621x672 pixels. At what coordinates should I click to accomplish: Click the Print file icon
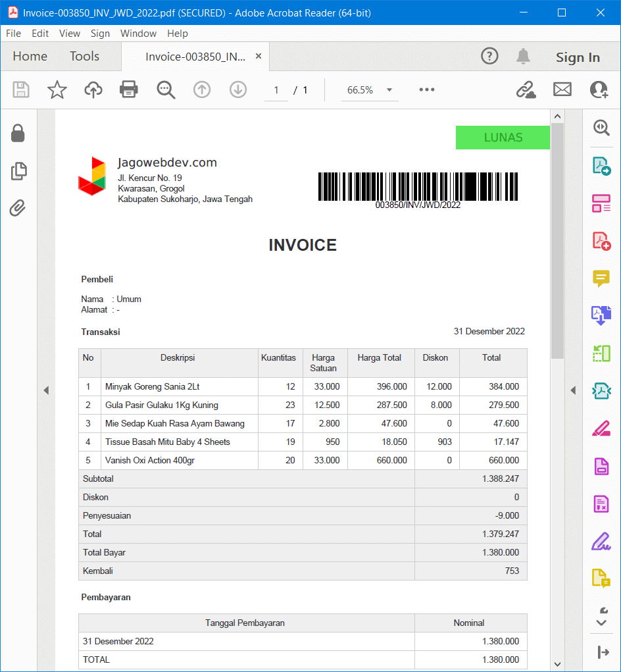coord(129,90)
